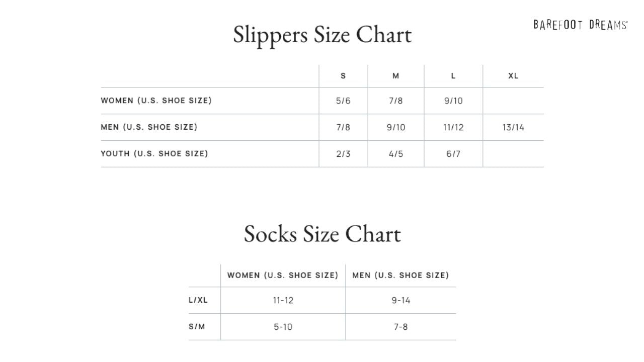The width and height of the screenshot is (644, 362).
Task: Click the youth large 6/7 slipper cell
Action: coord(453,154)
